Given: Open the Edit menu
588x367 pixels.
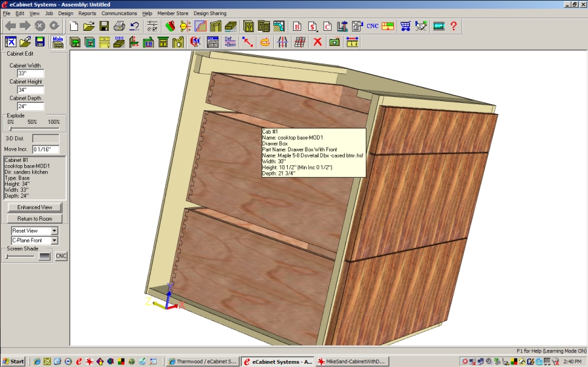Looking at the screenshot, I should 20,13.
